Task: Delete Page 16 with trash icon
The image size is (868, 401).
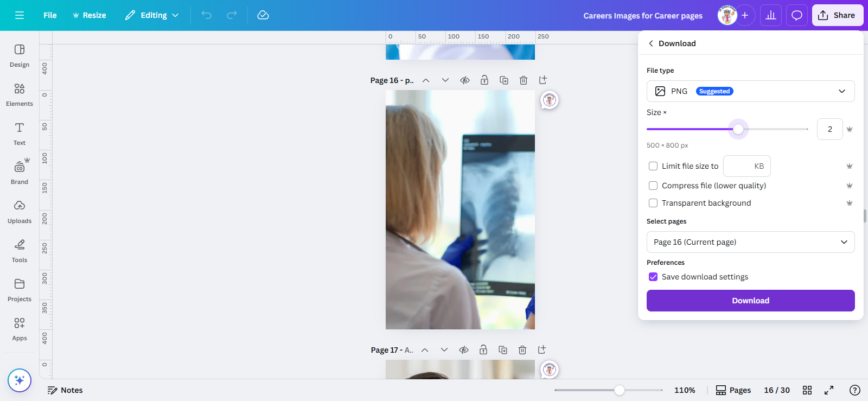Action: (524, 80)
